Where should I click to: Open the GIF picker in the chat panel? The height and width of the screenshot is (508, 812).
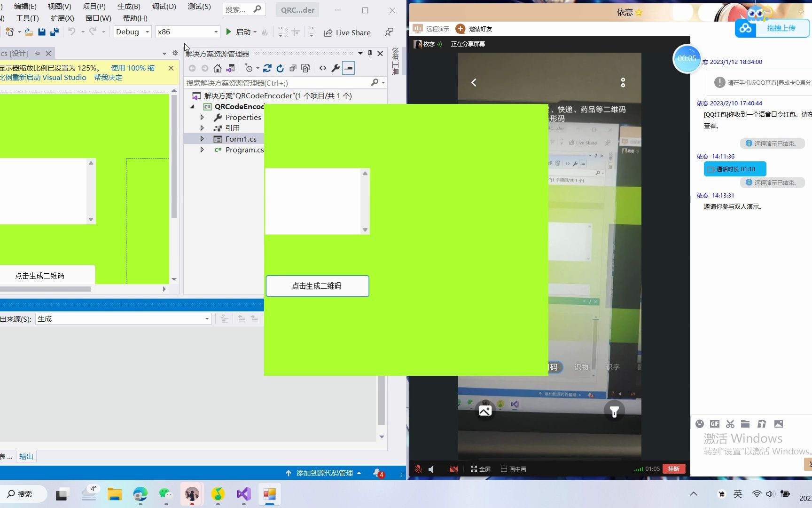(715, 423)
